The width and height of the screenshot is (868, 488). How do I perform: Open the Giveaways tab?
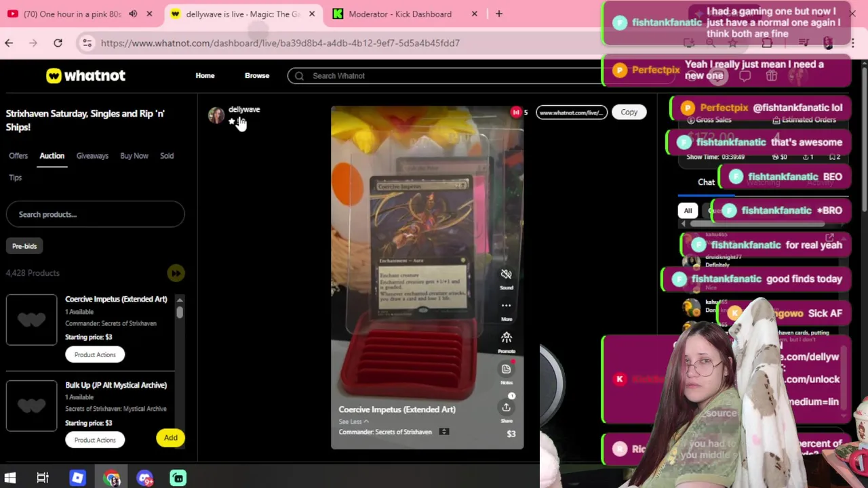(92, 156)
